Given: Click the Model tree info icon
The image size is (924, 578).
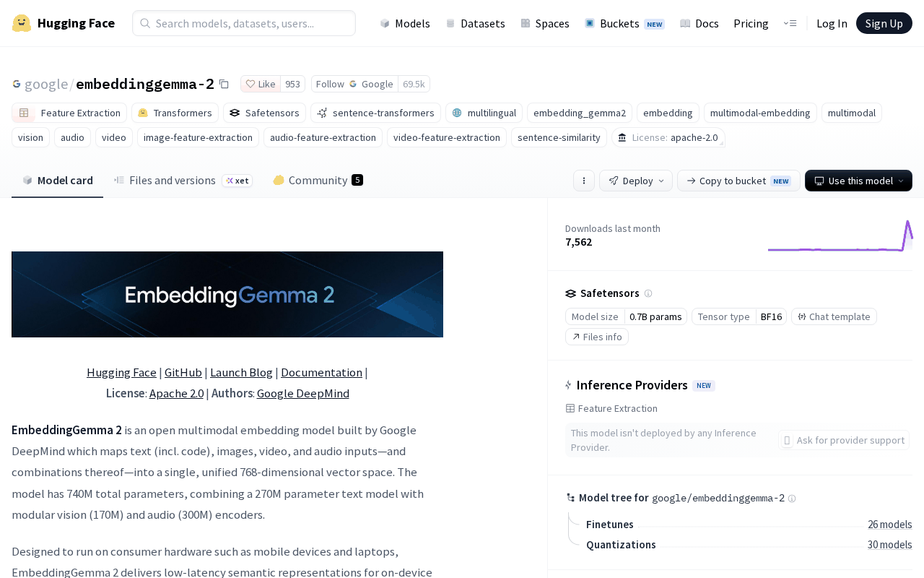Looking at the screenshot, I should coord(792,499).
